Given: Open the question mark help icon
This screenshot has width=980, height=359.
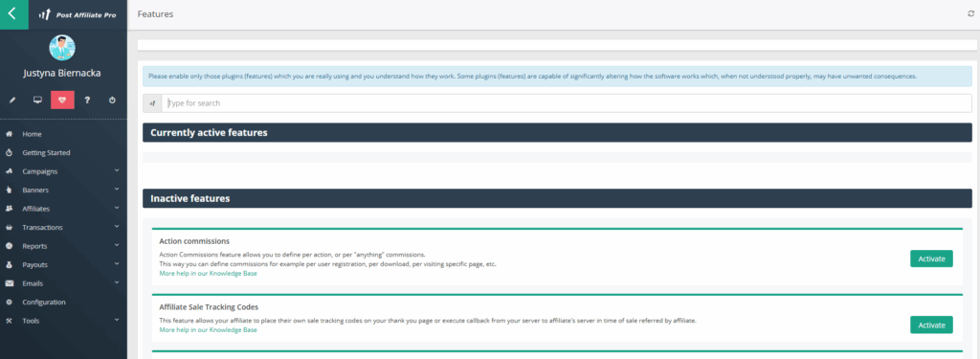Looking at the screenshot, I should click(x=87, y=101).
